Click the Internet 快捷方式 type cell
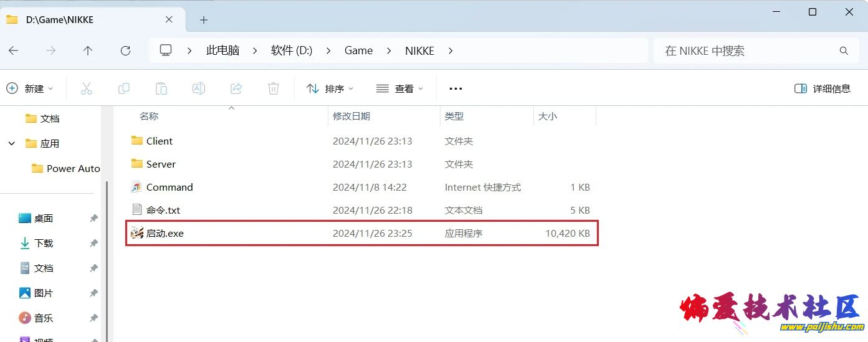The height and width of the screenshot is (342, 868). tap(483, 187)
